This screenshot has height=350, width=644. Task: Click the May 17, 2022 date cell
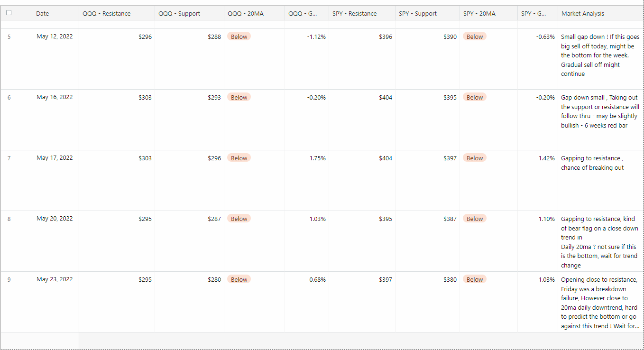tap(55, 158)
